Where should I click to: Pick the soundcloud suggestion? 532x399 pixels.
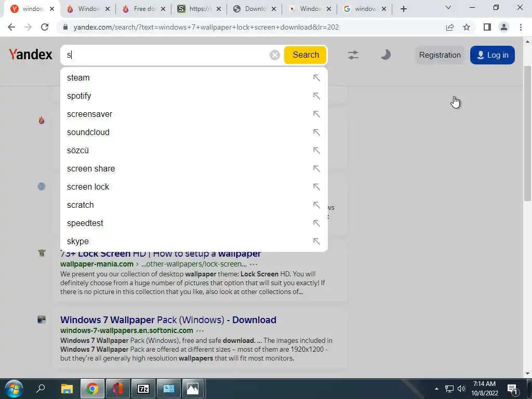pyautogui.click(x=194, y=132)
